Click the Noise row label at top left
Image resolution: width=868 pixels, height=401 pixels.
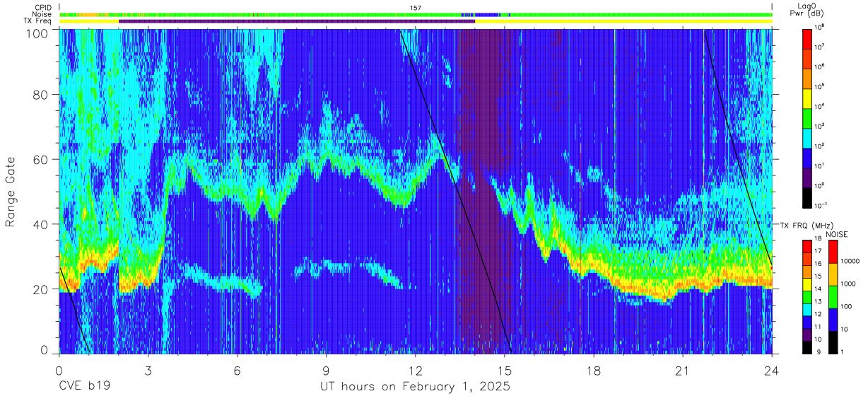pos(42,14)
